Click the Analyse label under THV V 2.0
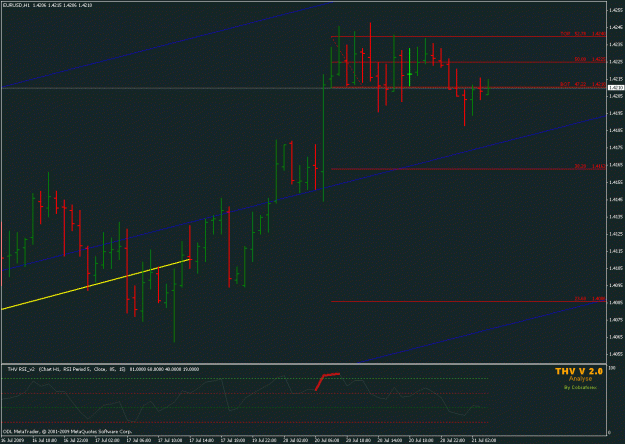The height and width of the screenshot is (444, 625). (580, 379)
